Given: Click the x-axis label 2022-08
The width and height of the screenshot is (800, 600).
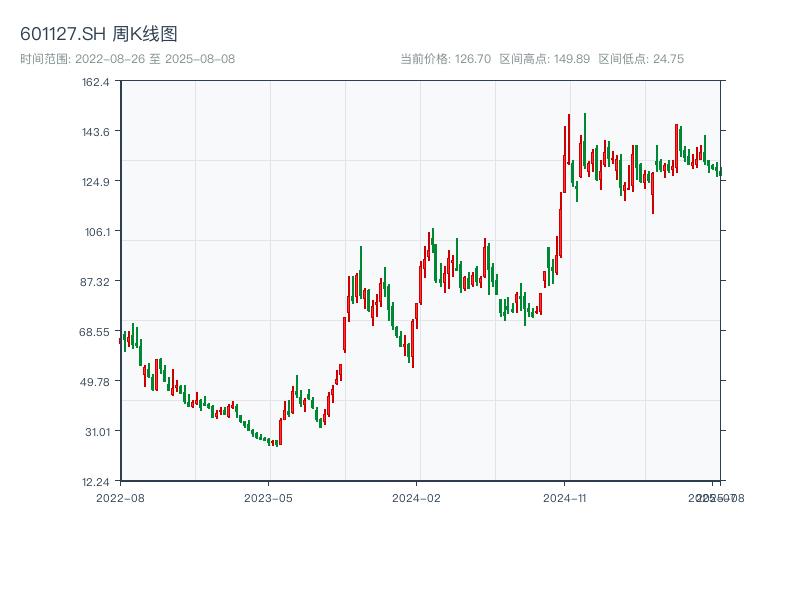Looking at the screenshot, I should [x=120, y=498].
